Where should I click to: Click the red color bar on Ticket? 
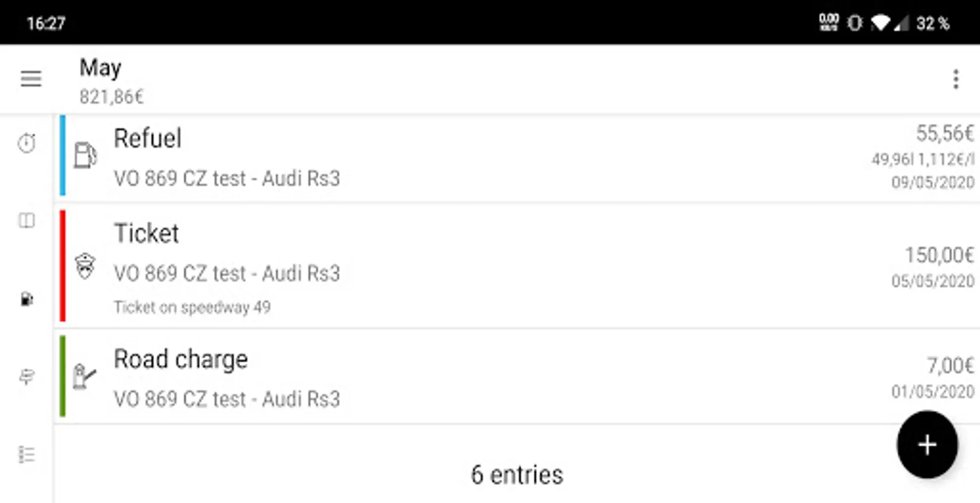(x=63, y=266)
